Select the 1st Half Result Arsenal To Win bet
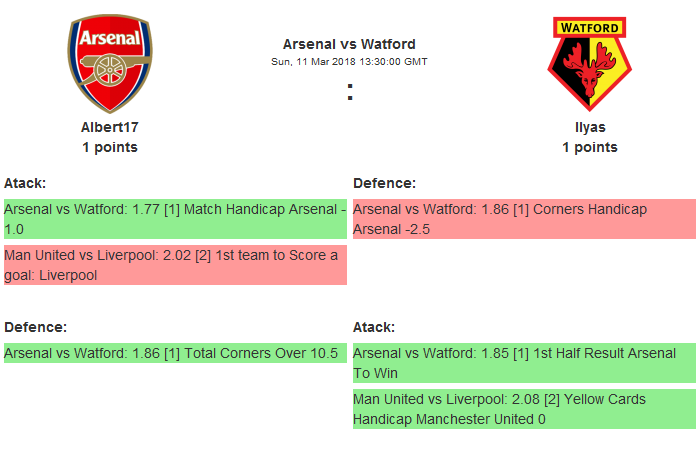This screenshot has height=460, width=700. point(524,363)
